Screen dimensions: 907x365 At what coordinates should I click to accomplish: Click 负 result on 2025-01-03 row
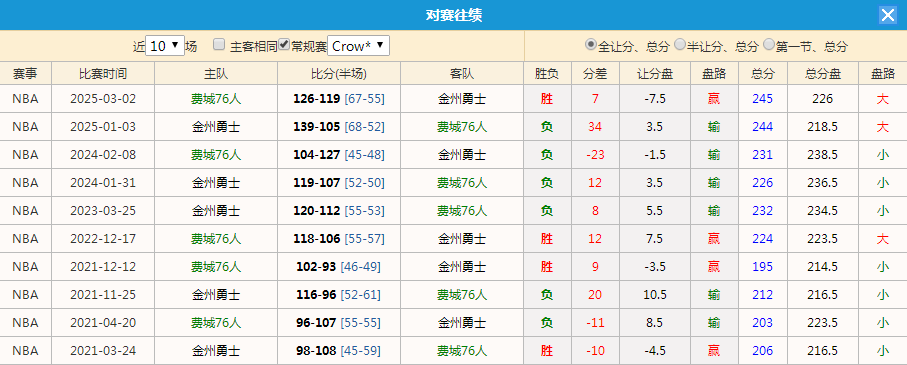(x=547, y=127)
